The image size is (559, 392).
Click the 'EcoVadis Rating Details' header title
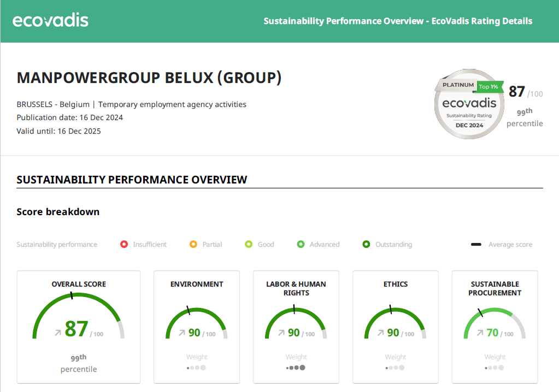[x=482, y=21]
